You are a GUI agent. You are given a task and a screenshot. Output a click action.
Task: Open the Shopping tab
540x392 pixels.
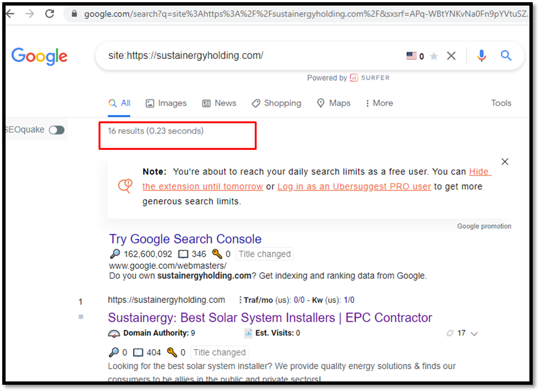click(276, 103)
